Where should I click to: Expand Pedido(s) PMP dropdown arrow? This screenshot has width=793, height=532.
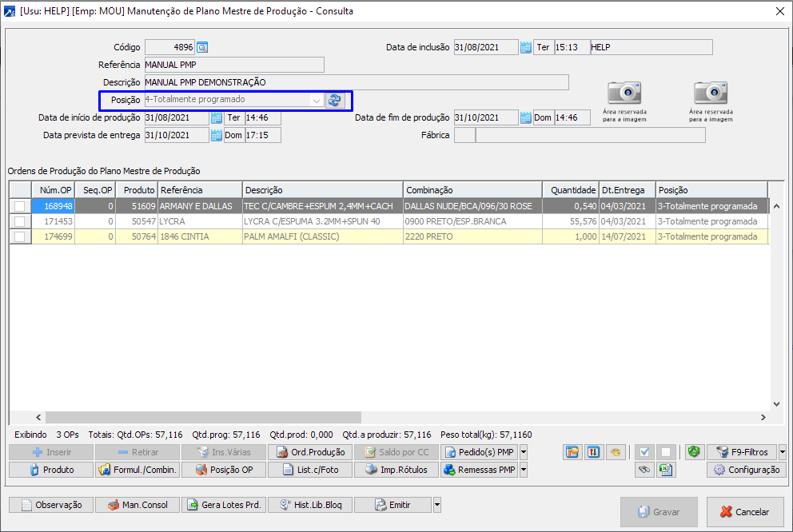(x=524, y=452)
